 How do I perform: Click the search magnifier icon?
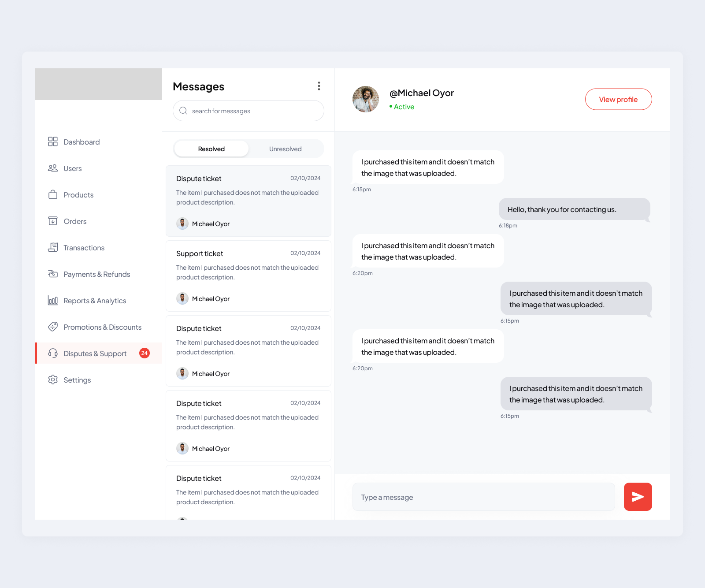click(x=183, y=111)
